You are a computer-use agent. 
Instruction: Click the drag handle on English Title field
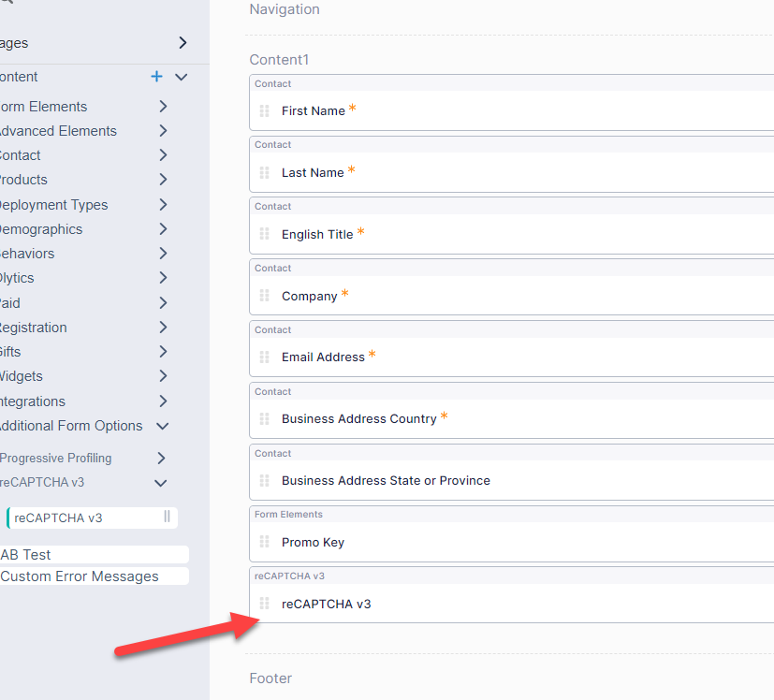(x=264, y=234)
